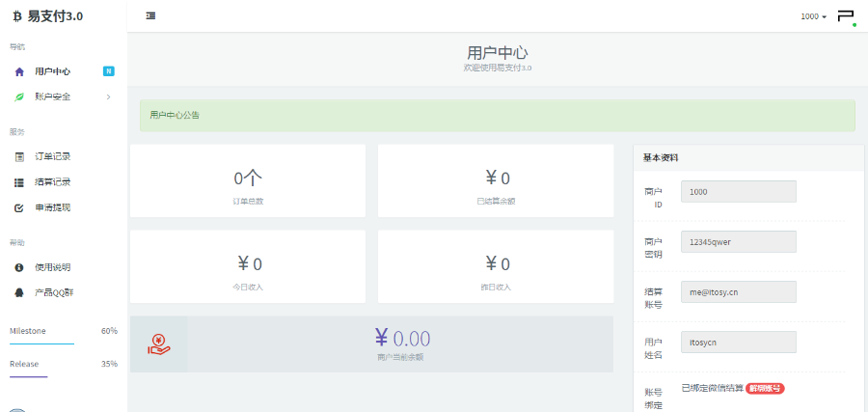Image resolution: width=868 pixels, height=412 pixels.
Task: Click the 订单记录 list icon
Action: (19, 156)
